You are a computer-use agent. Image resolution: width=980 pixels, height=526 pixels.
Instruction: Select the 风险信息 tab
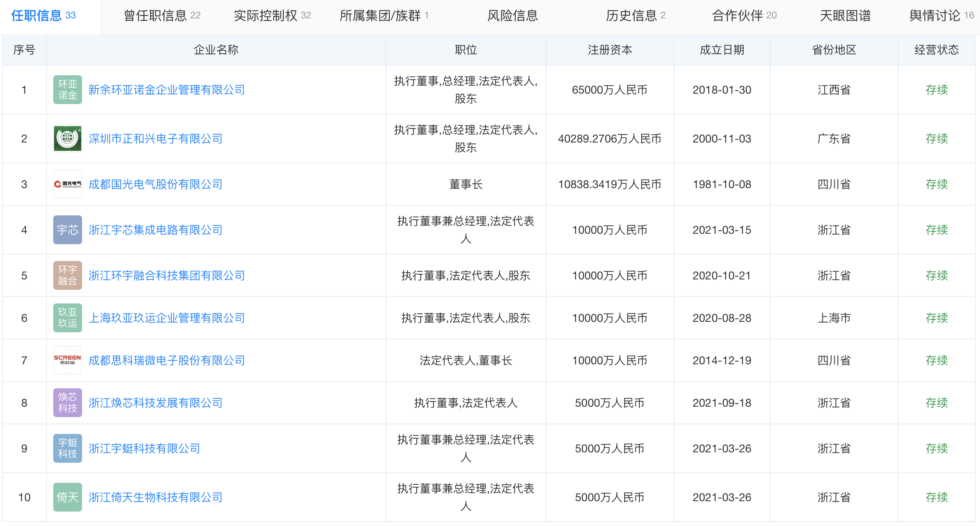tap(512, 16)
